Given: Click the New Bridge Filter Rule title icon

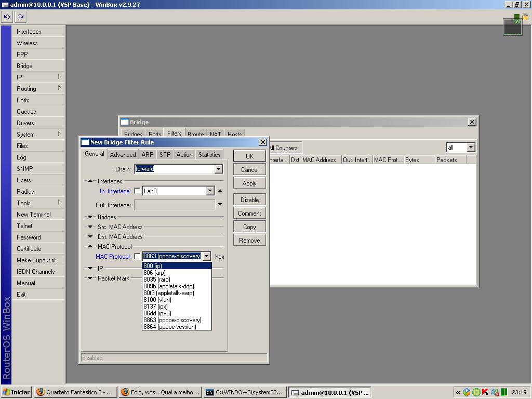Looking at the screenshot, I should (85, 142).
